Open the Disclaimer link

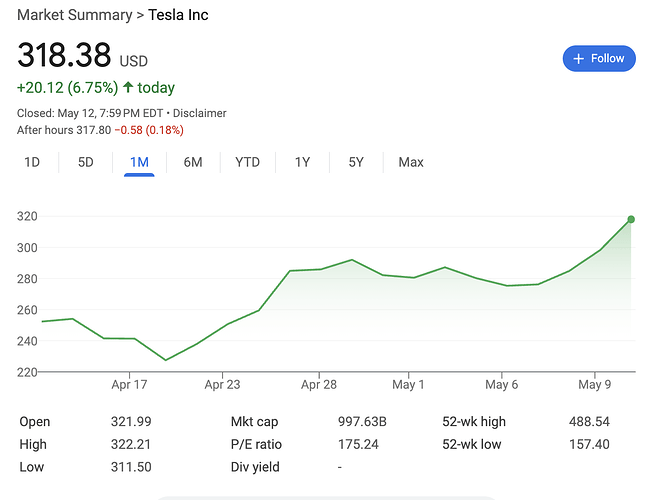point(201,113)
